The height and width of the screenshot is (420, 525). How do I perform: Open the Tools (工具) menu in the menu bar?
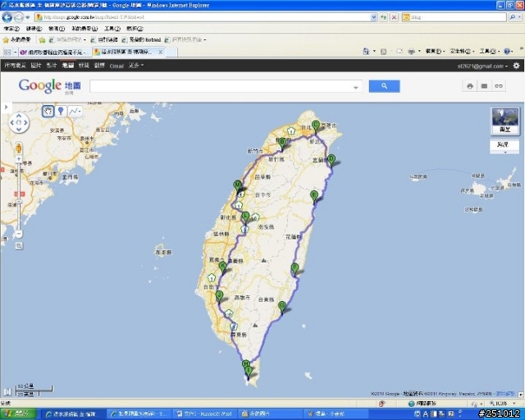pos(112,29)
